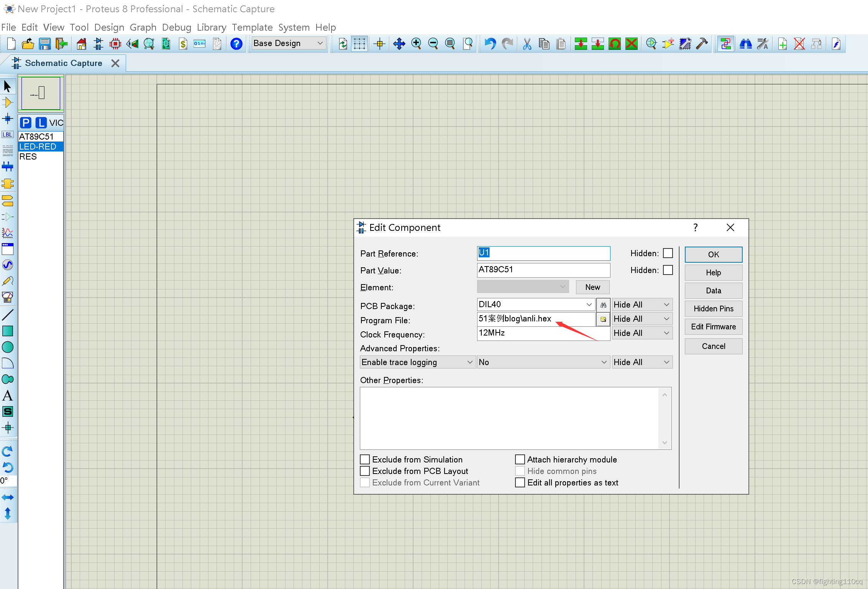Browse for the program file using the folder icon
Screen dimensions: 868x589
click(603, 319)
